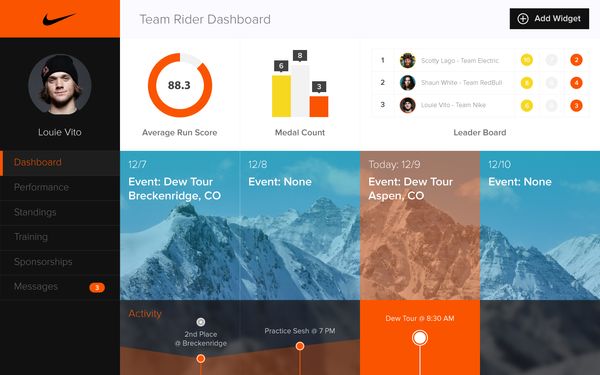Screen dimensions: 600x375
Task: Click the plus icon in Add Widget
Action: pyautogui.click(x=523, y=19)
